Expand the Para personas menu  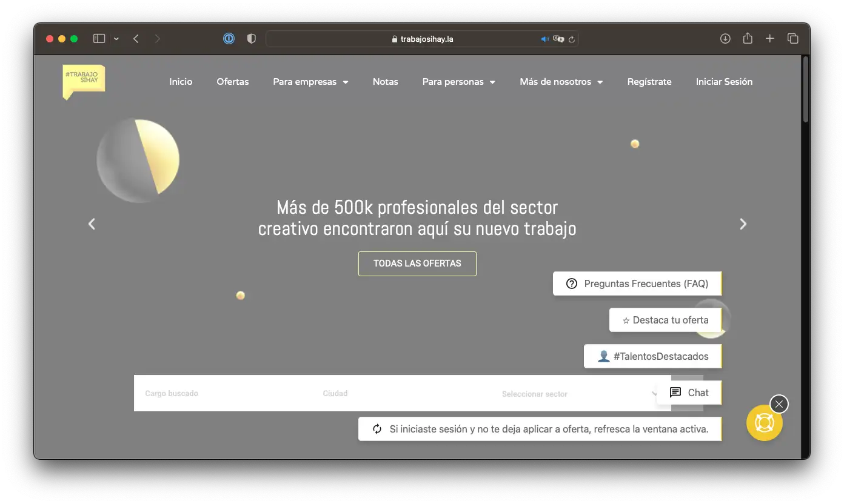[x=458, y=82]
